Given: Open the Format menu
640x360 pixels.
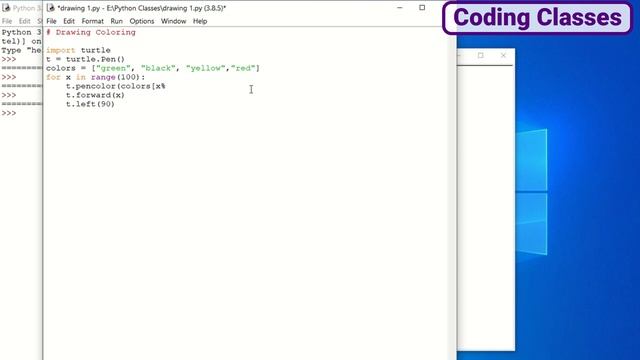Looking at the screenshot, I should (93, 21).
